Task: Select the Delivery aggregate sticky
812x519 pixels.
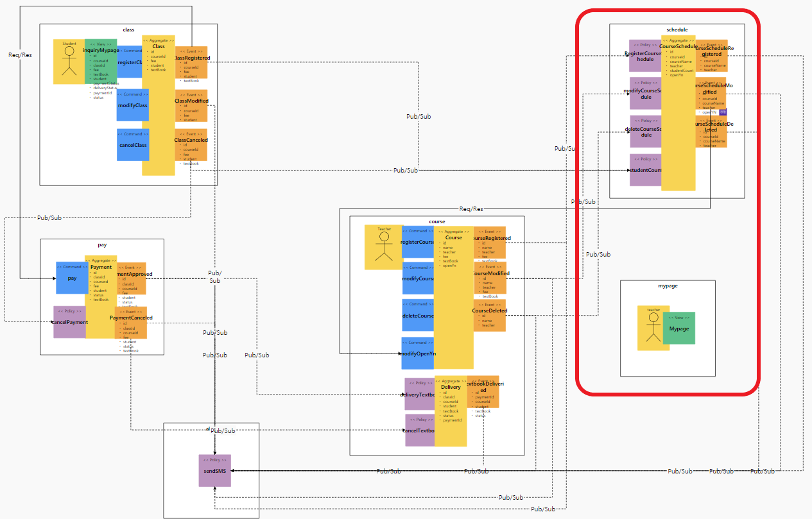Action: point(451,411)
